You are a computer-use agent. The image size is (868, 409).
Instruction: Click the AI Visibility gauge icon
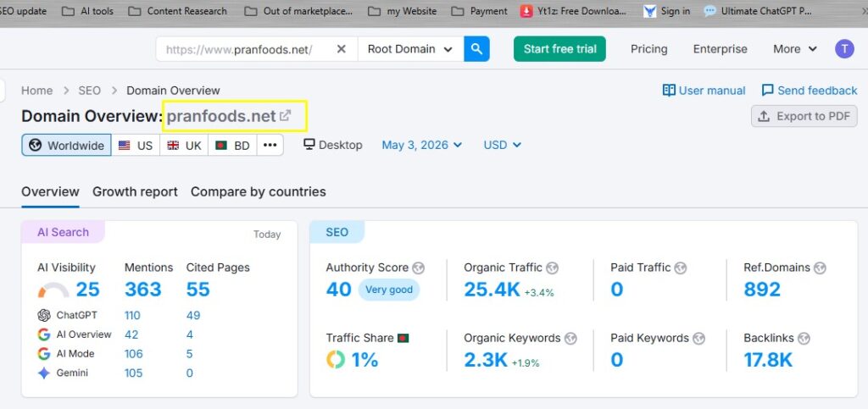[x=53, y=290]
